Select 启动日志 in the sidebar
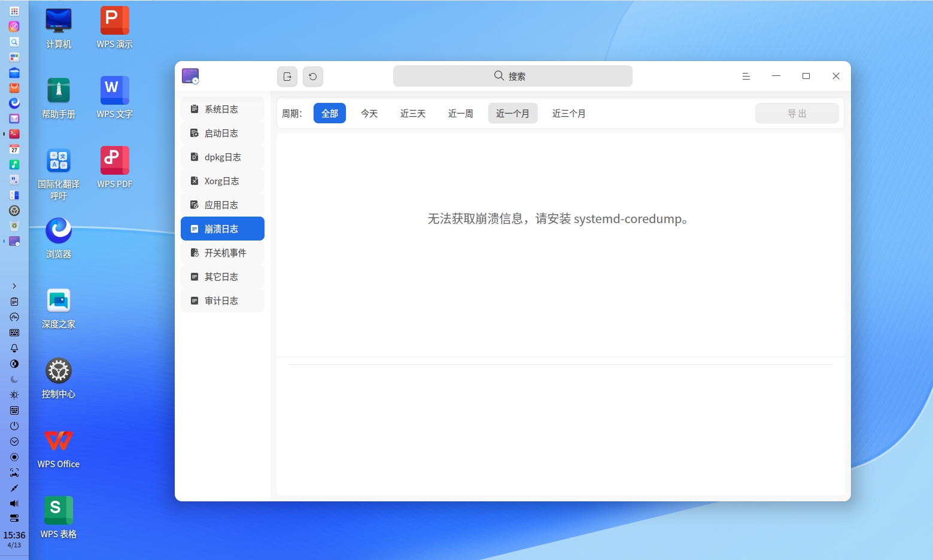 point(223,133)
